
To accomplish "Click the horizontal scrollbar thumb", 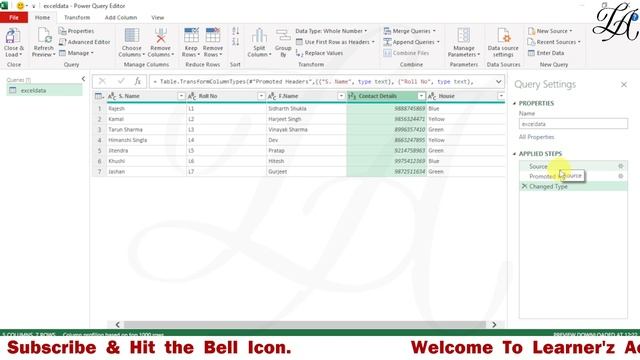I will coord(304,325).
